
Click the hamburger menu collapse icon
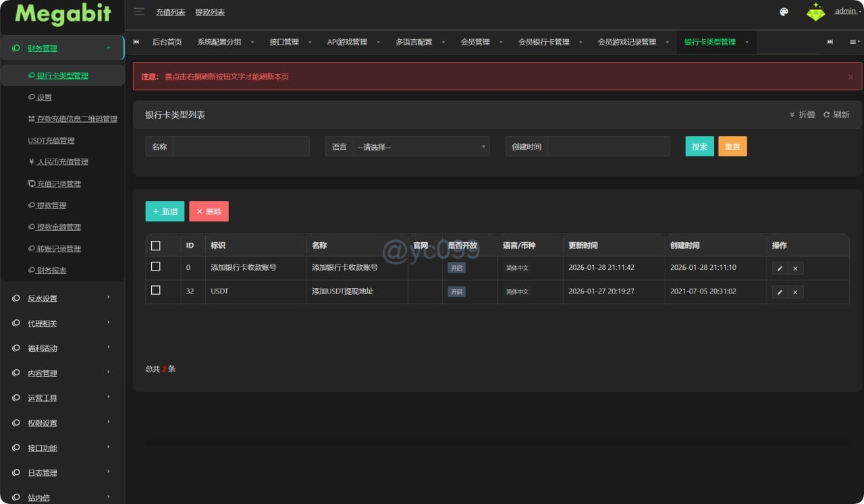[x=139, y=11]
